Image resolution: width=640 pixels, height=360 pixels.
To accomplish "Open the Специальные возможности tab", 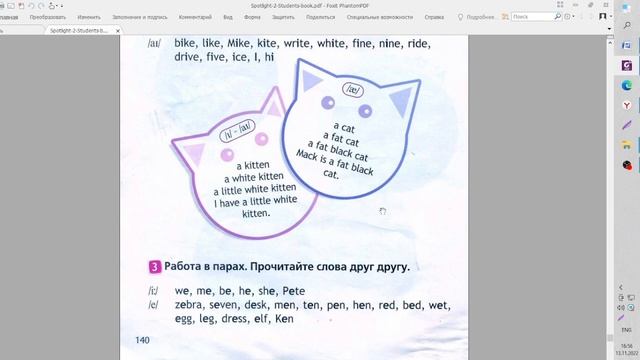I will coord(380,17).
